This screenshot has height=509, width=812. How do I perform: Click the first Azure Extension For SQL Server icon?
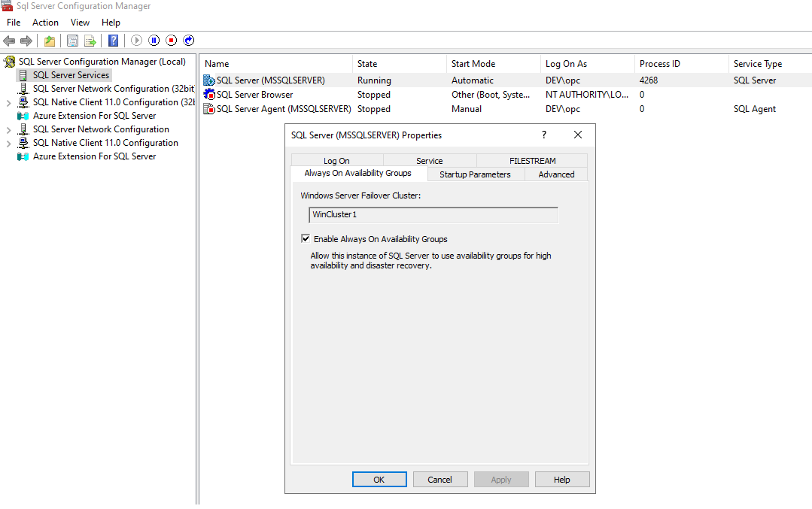pos(23,116)
